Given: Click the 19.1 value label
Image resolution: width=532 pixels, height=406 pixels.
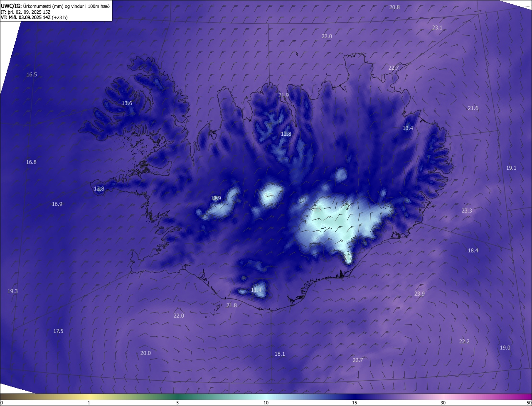Looking at the screenshot, I should pos(511,168).
